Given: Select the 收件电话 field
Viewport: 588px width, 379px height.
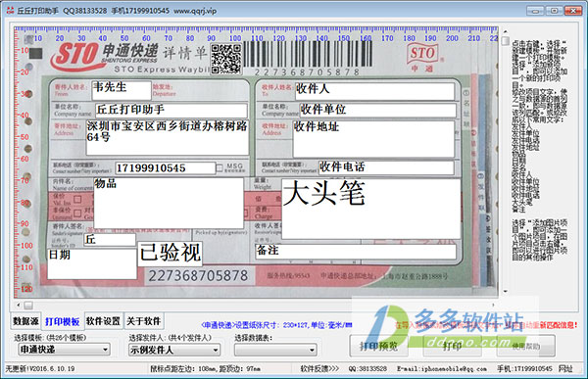Looking at the screenshot, I should 386,167.
